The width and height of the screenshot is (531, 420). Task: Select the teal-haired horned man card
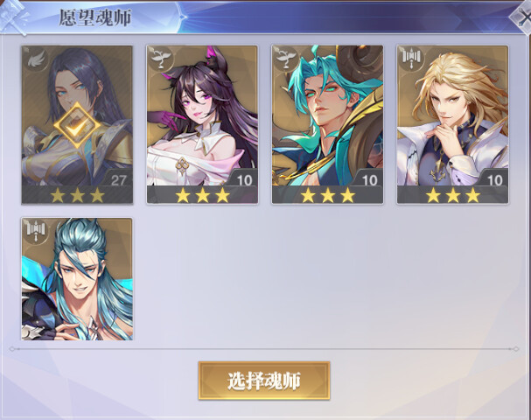(x=327, y=124)
